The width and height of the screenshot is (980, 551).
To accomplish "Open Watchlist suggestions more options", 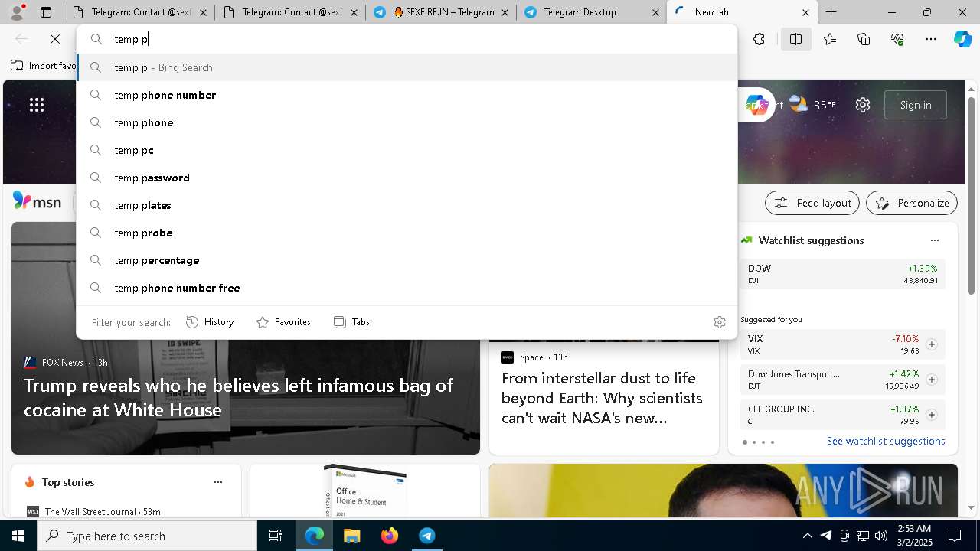I will (934, 240).
